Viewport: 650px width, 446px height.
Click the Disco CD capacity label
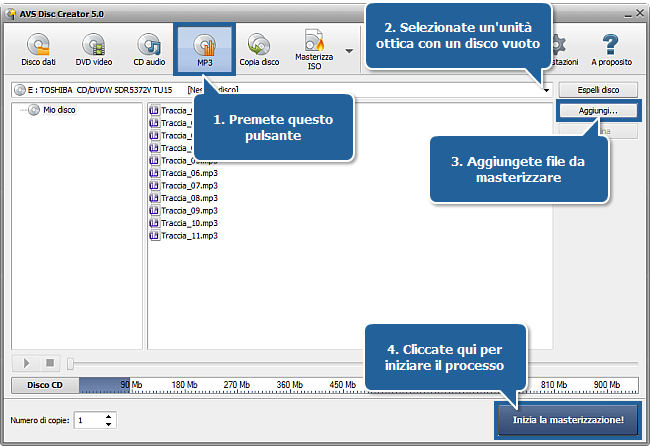[45, 385]
